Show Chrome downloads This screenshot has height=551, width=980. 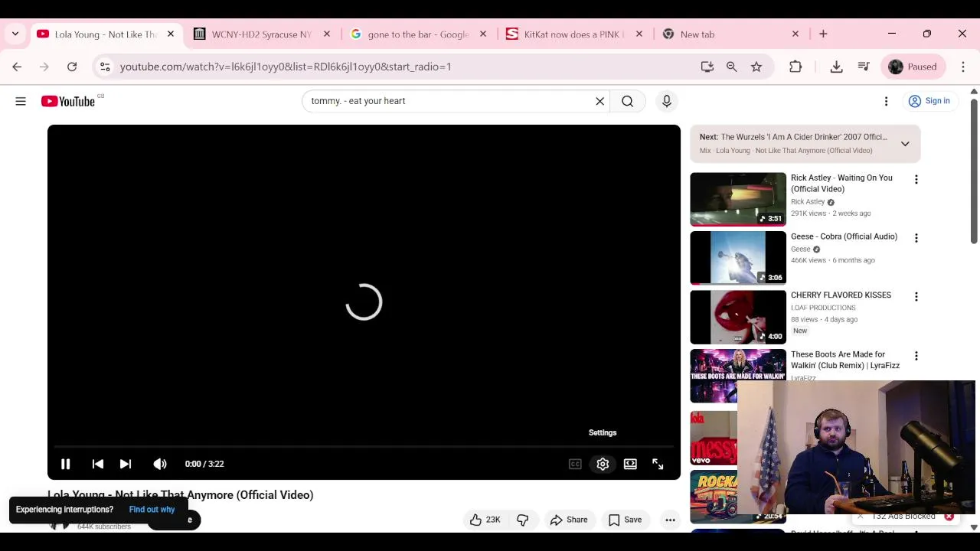tap(837, 67)
